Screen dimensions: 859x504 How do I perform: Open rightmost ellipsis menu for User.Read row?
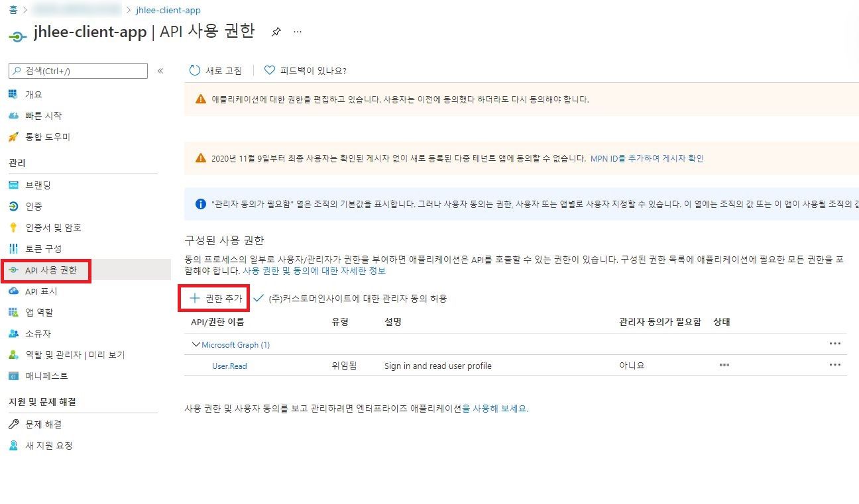[x=834, y=365]
